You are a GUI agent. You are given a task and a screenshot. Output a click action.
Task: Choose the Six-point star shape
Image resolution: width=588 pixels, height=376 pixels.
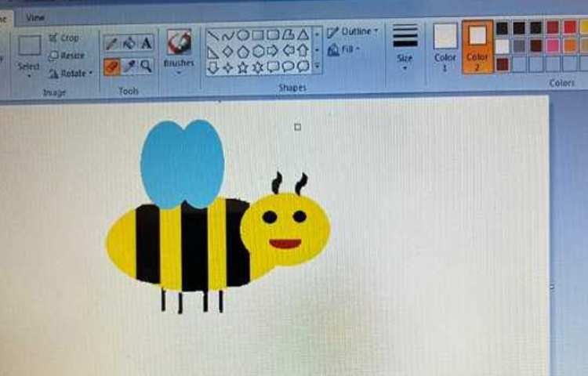click(258, 67)
